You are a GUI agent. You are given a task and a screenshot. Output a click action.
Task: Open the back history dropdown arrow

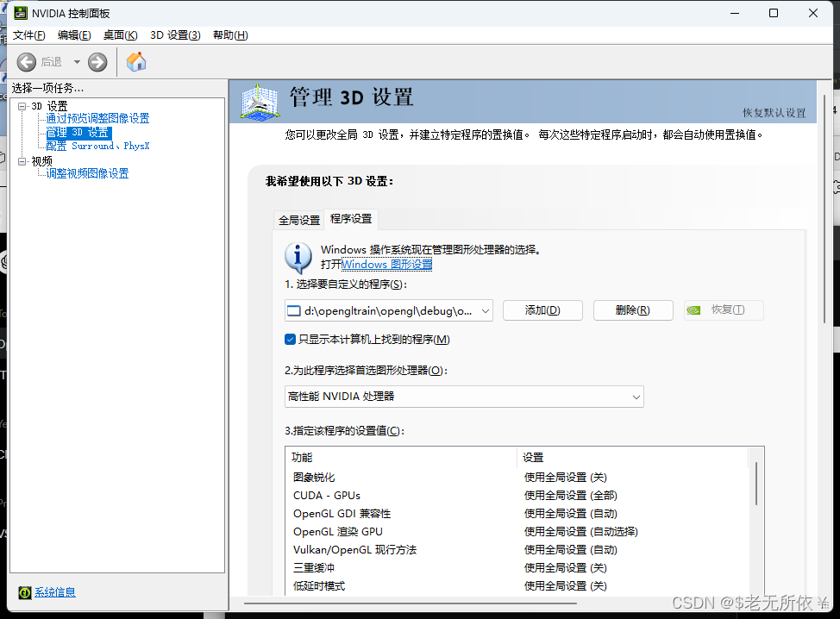pyautogui.click(x=77, y=62)
